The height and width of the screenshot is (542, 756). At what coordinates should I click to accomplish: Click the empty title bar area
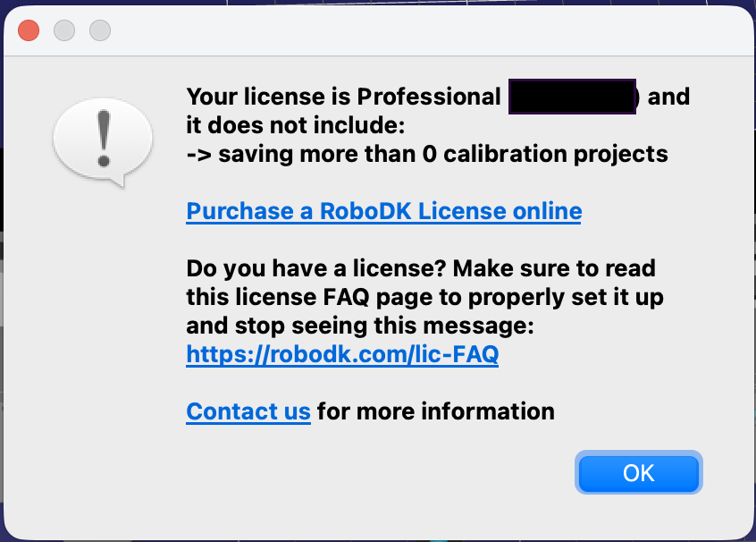[402, 30]
